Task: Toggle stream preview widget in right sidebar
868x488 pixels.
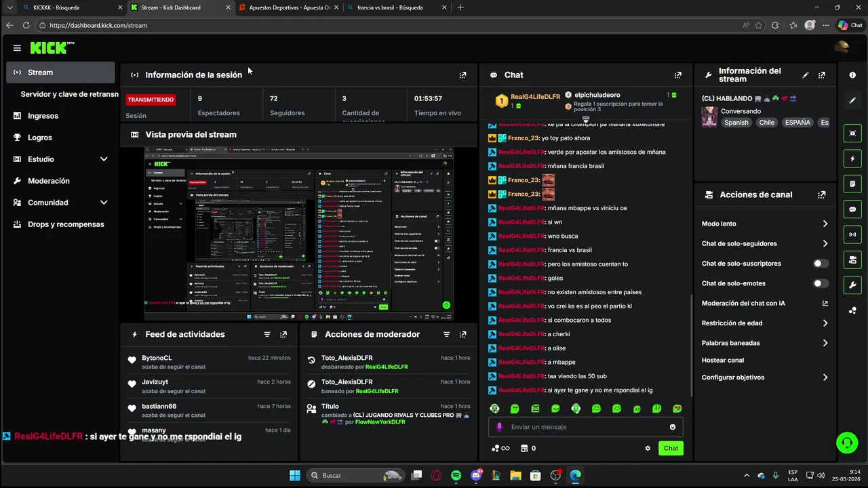Action: point(852,134)
